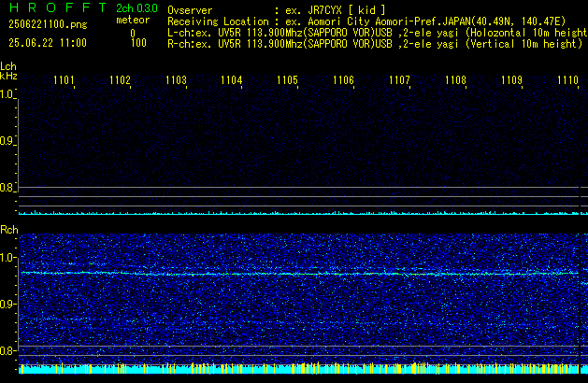Click the 1105 time marker
Screen dimensions: 588x383
(x=287, y=80)
